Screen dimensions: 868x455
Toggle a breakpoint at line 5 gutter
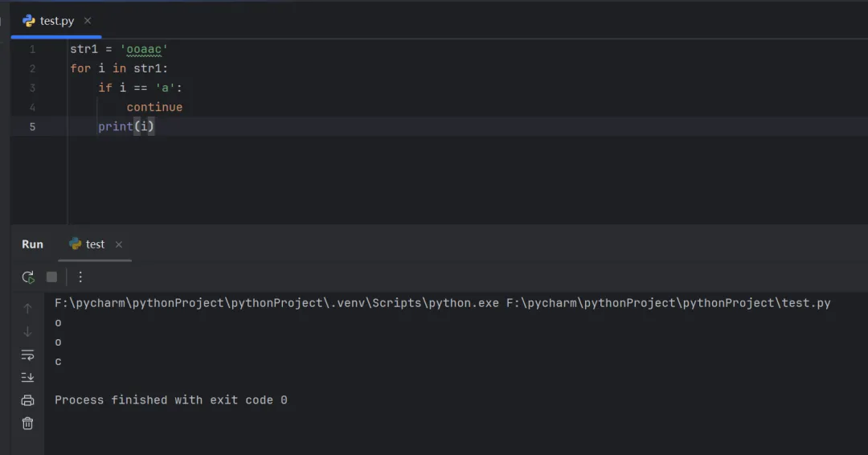point(32,126)
